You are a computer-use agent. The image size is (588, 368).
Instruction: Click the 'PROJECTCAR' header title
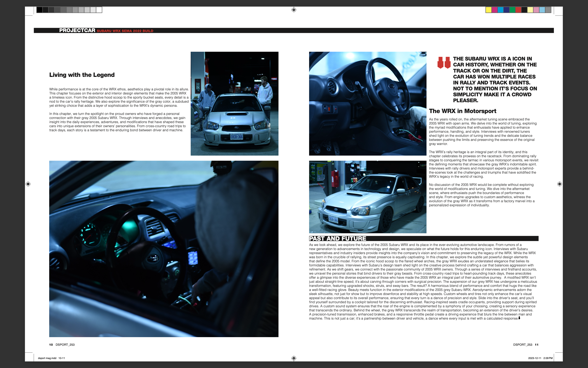pyautogui.click(x=77, y=30)
